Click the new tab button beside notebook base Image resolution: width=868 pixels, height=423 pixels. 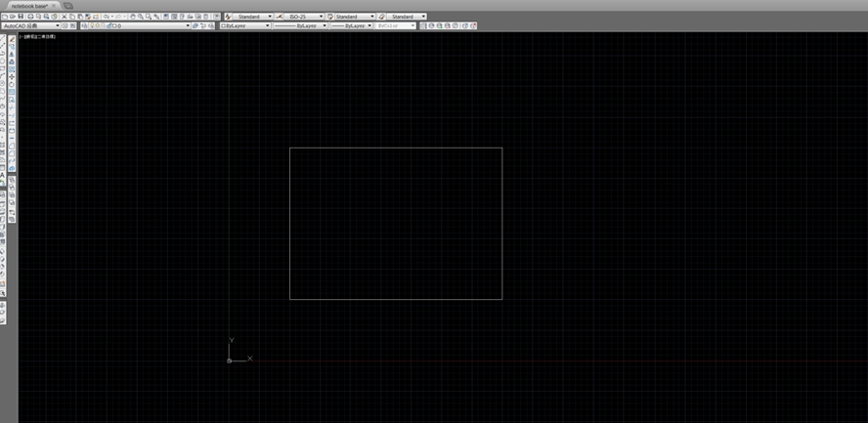68,6
